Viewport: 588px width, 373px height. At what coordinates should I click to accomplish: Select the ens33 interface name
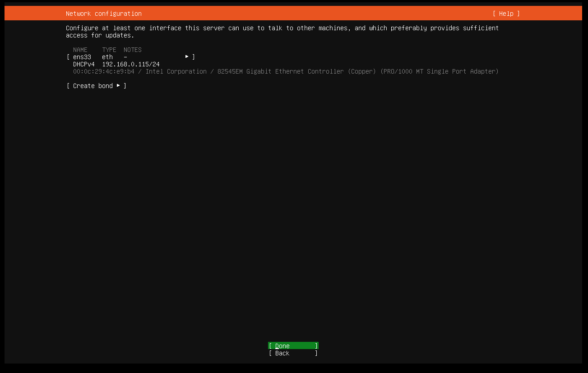[x=82, y=57]
